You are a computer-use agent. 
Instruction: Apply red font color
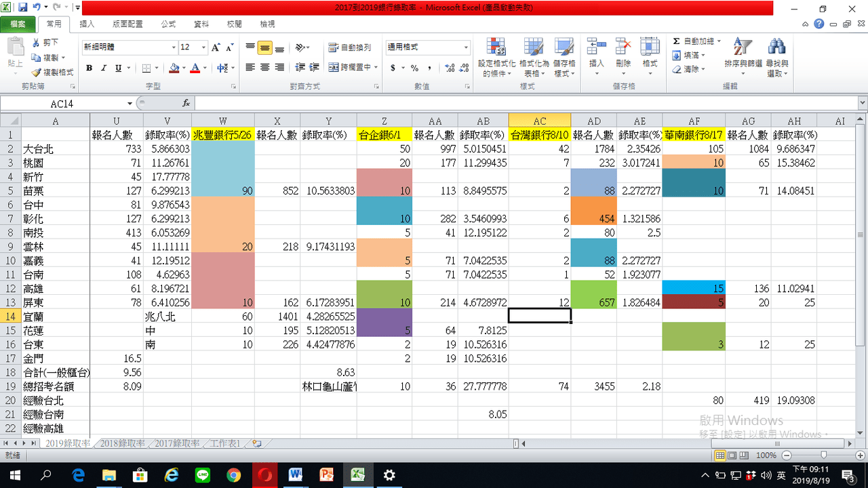point(195,68)
